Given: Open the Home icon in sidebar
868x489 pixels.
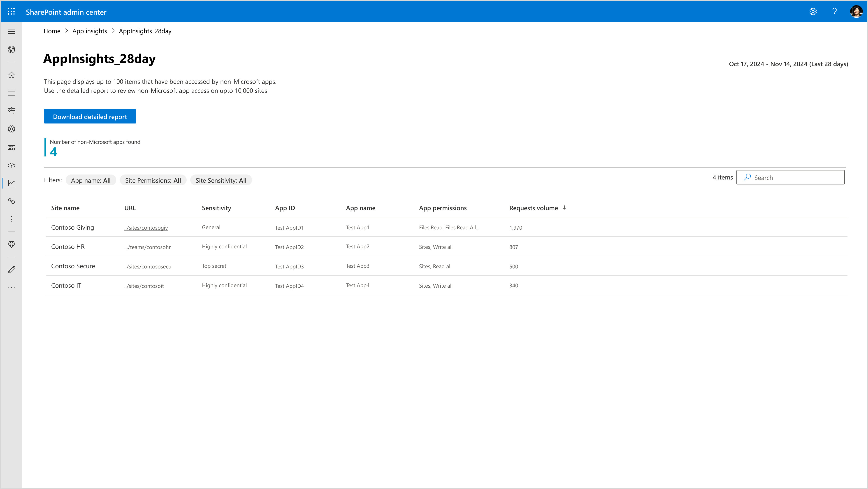Looking at the screenshot, I should 12,75.
